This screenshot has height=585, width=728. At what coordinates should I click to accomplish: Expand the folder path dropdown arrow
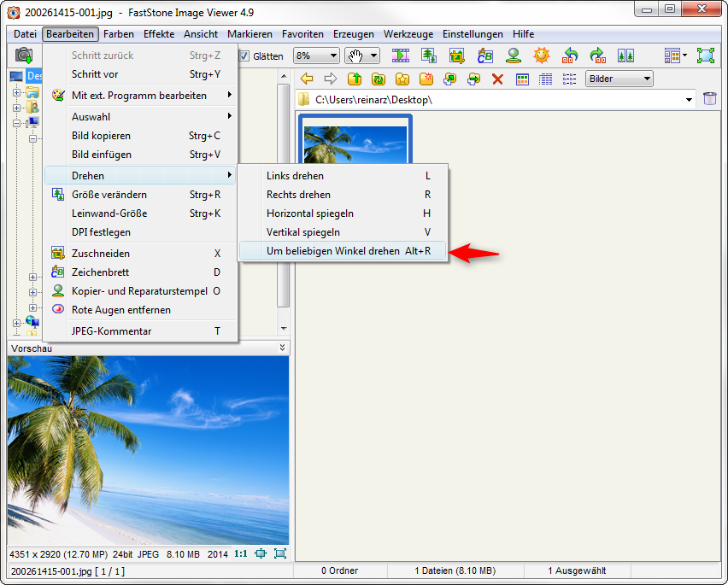coord(690,100)
